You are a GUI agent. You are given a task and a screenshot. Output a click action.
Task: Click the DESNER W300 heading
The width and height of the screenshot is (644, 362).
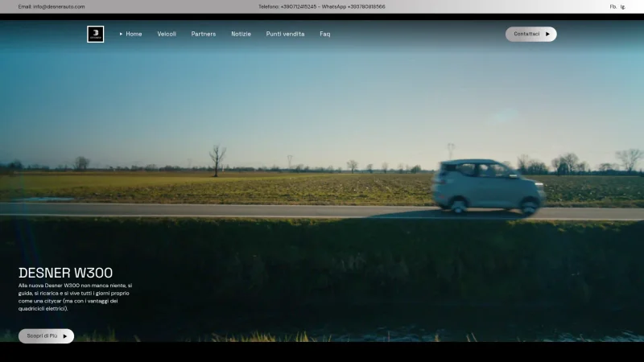tap(65, 273)
